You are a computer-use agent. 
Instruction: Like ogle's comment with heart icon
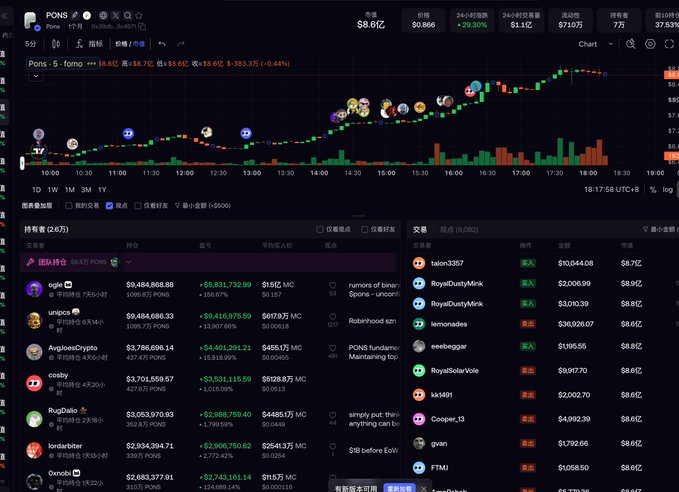coord(333,285)
